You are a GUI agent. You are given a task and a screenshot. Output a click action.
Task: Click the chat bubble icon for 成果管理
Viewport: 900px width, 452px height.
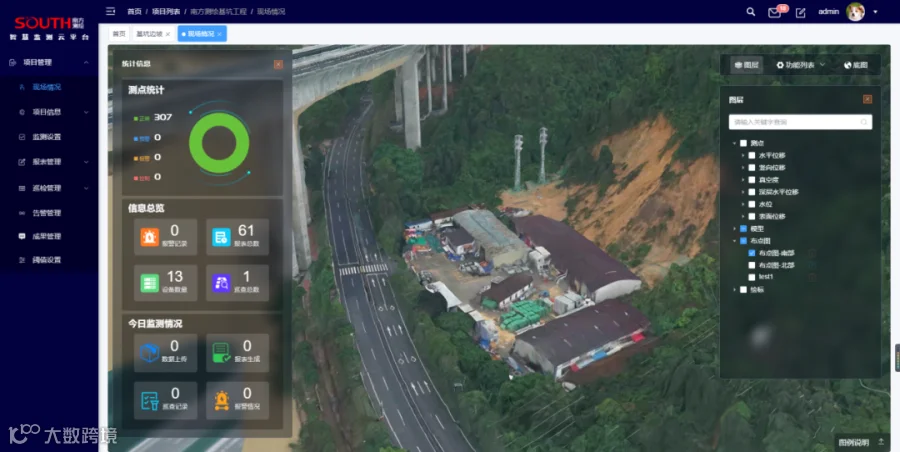point(22,236)
